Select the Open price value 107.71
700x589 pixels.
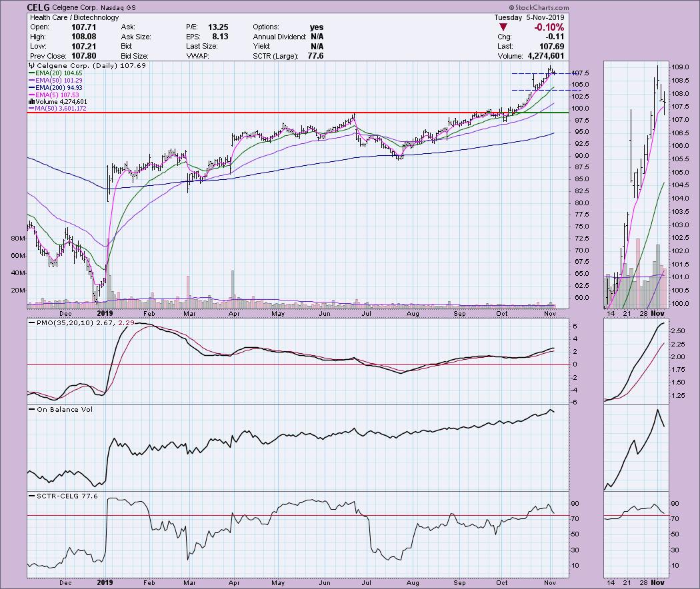coord(84,27)
